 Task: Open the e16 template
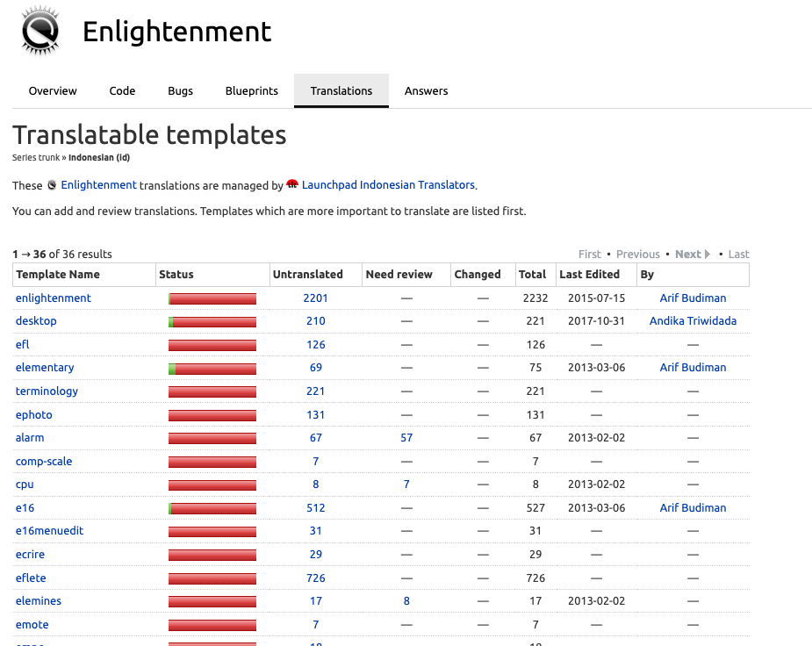point(25,508)
